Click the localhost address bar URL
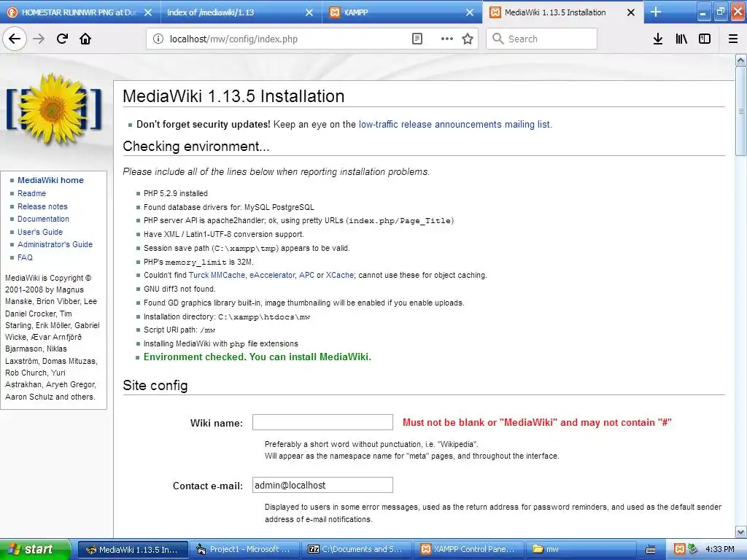The width and height of the screenshot is (747, 560). coord(233,39)
